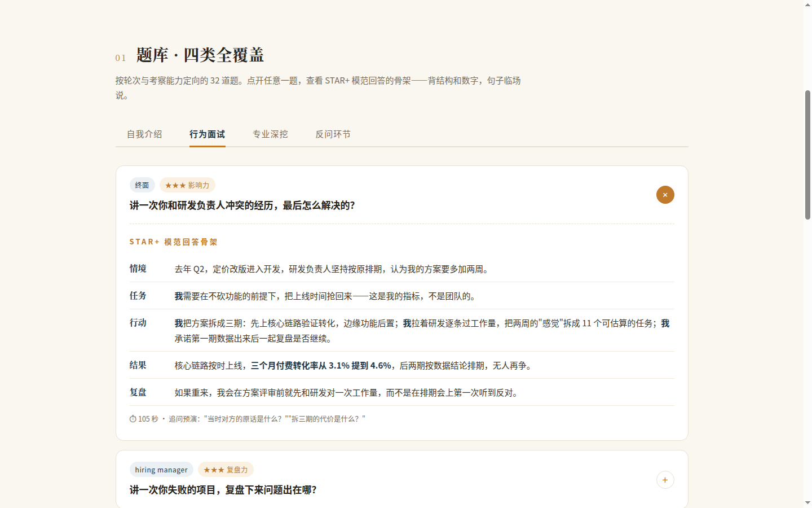
Task: Click the 复盘 row label
Action: pos(138,392)
